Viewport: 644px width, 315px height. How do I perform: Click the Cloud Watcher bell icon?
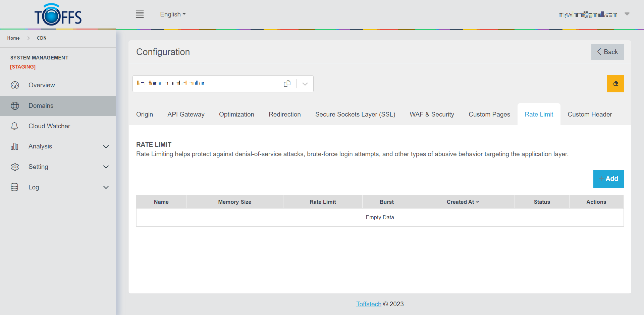(x=15, y=126)
